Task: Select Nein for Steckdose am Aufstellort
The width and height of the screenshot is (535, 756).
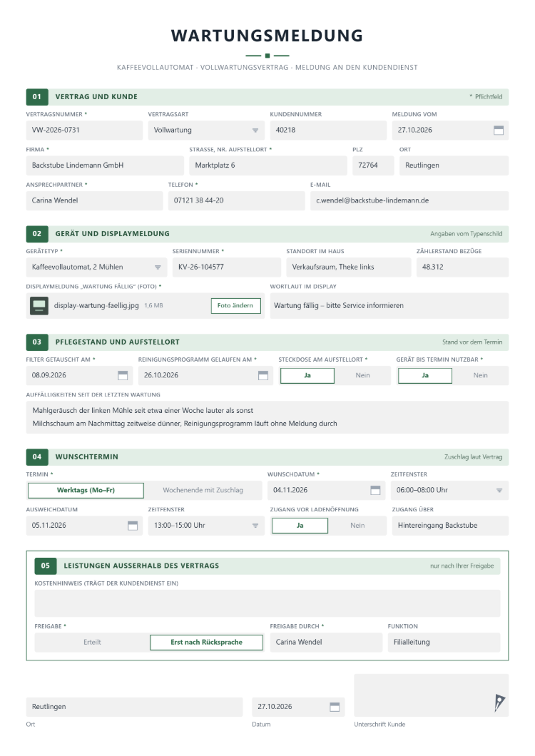Action: pyautogui.click(x=363, y=376)
